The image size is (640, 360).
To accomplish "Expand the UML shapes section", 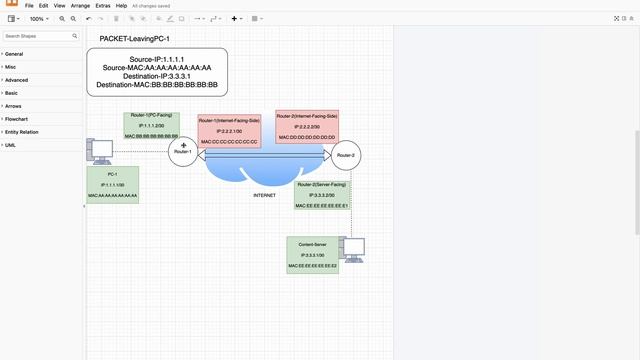I will click(41, 145).
